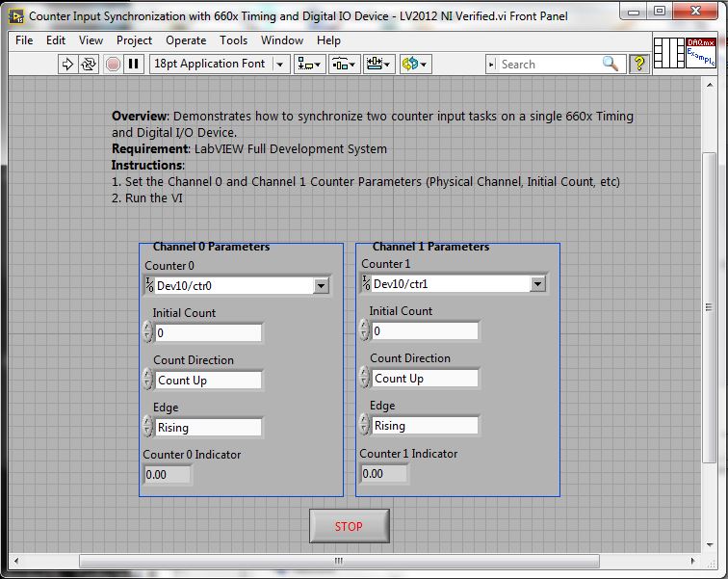Open the Window menu
Image resolution: width=728 pixels, height=579 pixels.
[282, 40]
